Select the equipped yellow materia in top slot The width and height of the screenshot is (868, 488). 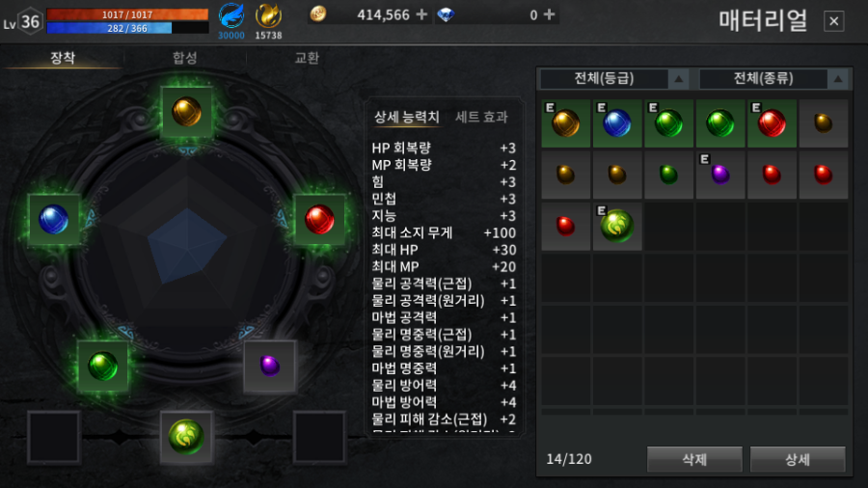click(186, 112)
